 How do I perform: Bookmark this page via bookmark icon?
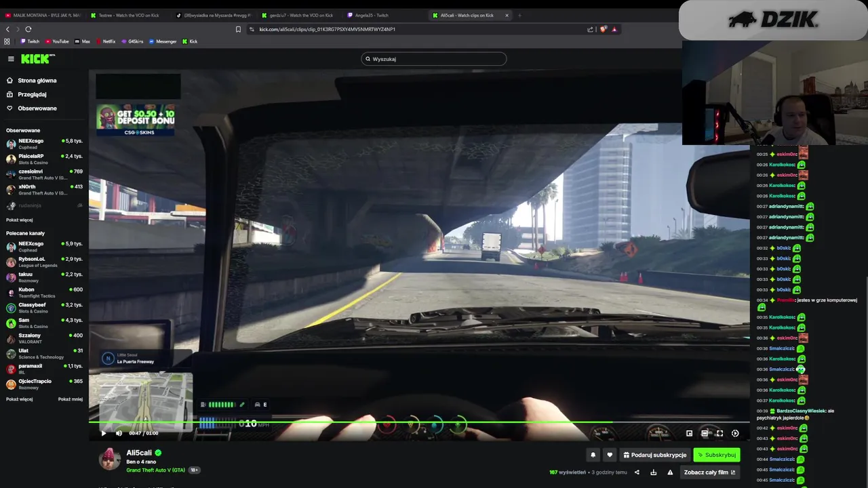click(238, 29)
